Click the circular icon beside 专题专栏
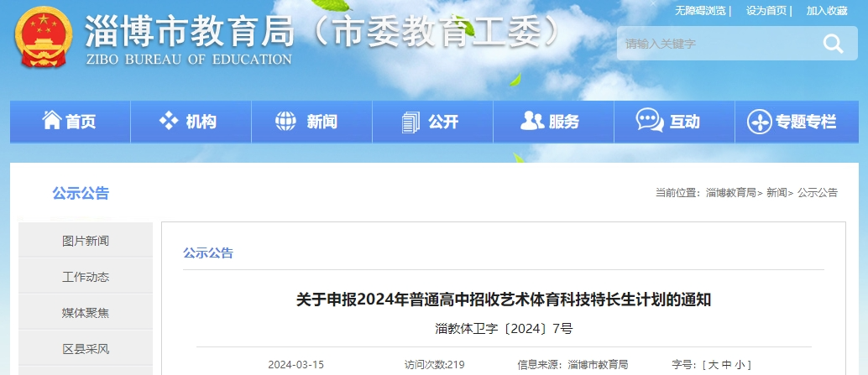 coord(759,122)
